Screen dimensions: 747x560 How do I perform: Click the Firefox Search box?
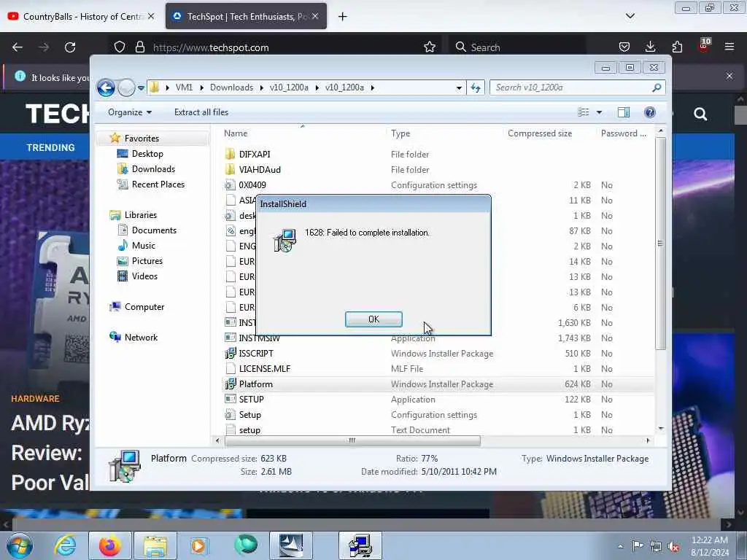point(517,47)
